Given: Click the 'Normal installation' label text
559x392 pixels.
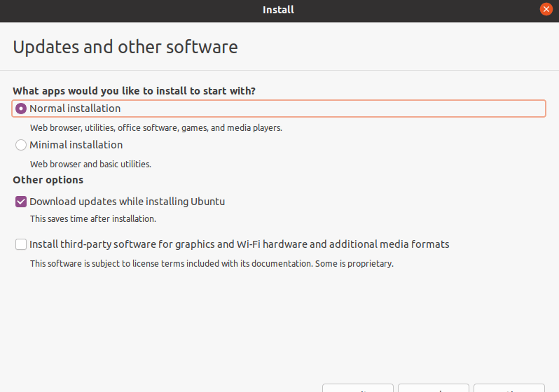Looking at the screenshot, I should (75, 108).
